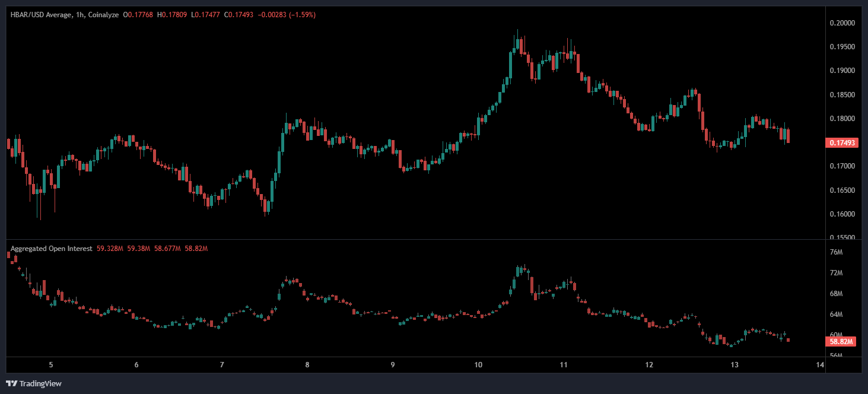Image resolution: width=868 pixels, height=394 pixels.
Task: Click the 0.20000 price axis label
Action: click(x=842, y=23)
